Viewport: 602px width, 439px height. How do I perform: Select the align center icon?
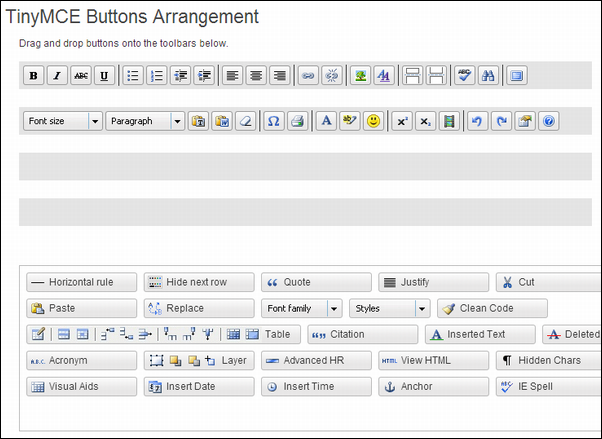click(x=256, y=75)
